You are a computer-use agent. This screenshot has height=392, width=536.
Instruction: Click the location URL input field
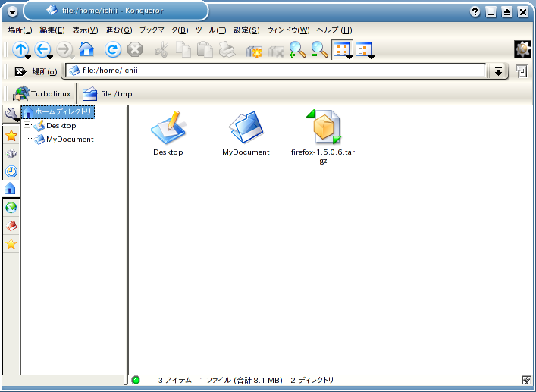[x=275, y=71]
